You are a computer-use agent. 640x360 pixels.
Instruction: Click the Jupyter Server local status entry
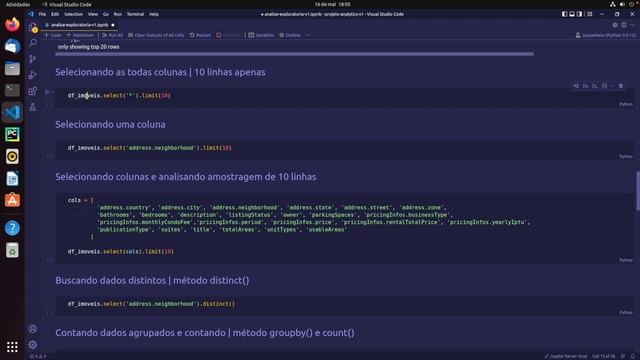pyautogui.click(x=566, y=356)
